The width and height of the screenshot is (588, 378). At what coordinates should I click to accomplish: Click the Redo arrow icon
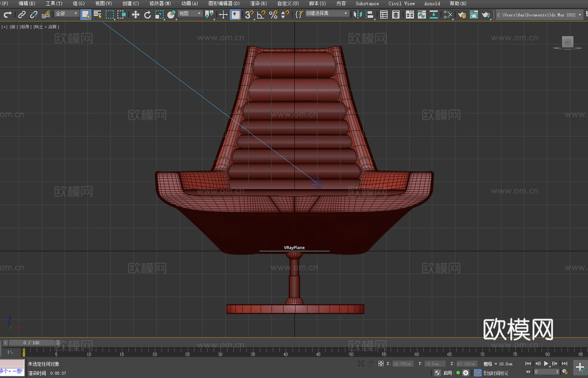pos(7,14)
